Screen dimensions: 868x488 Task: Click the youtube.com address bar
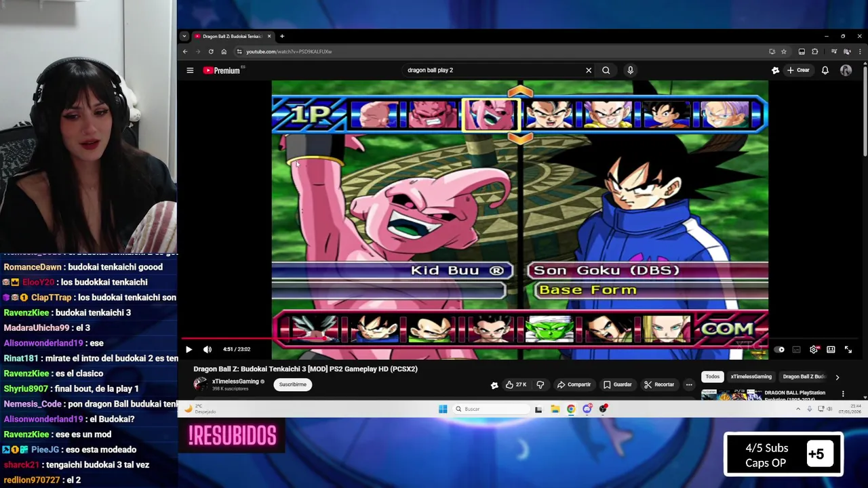502,52
